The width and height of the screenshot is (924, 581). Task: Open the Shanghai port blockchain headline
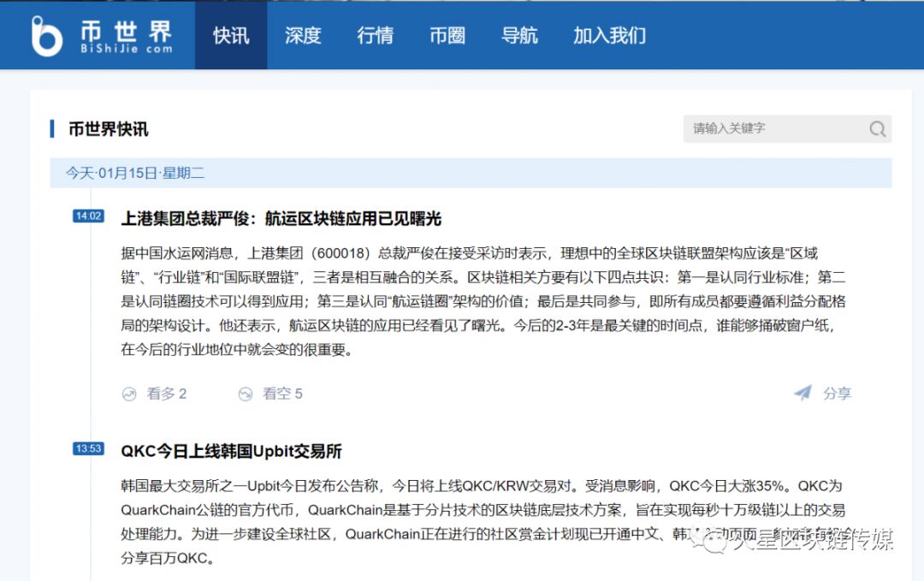(282, 218)
